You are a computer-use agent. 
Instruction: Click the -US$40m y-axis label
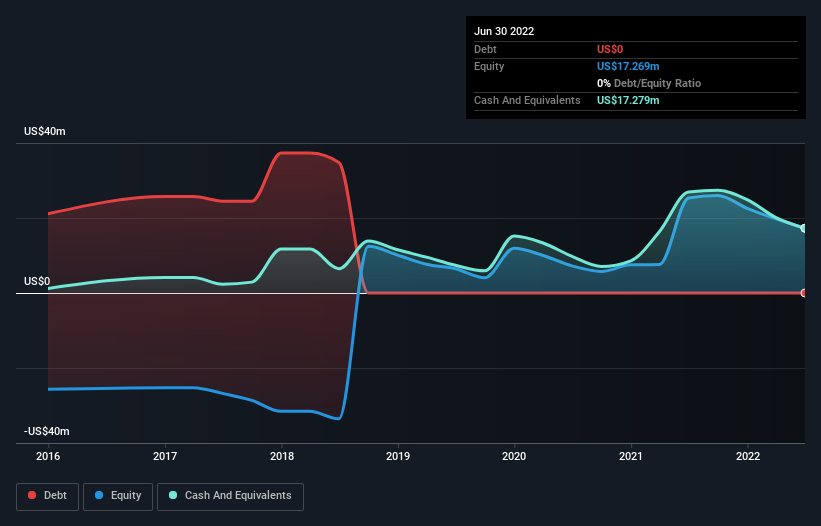point(47,431)
